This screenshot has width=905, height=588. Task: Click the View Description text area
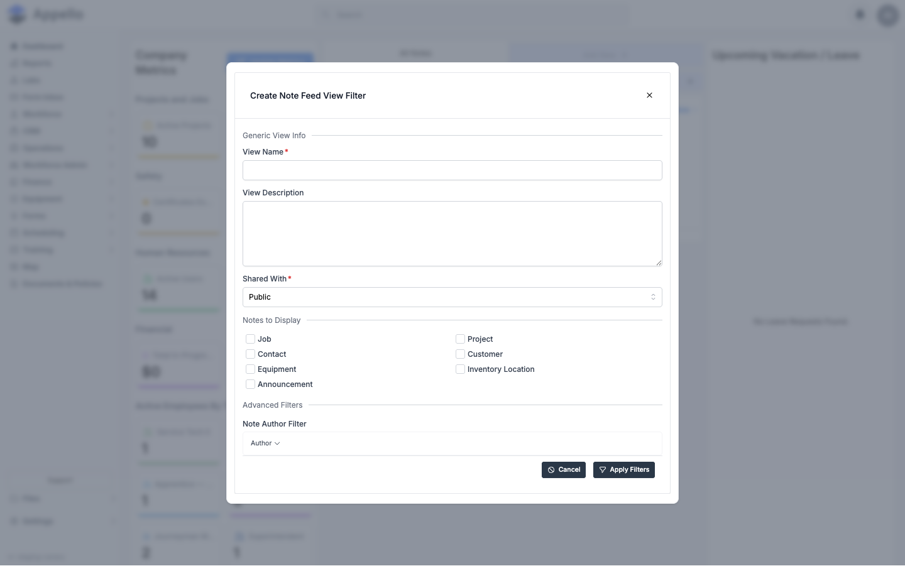[x=452, y=234]
